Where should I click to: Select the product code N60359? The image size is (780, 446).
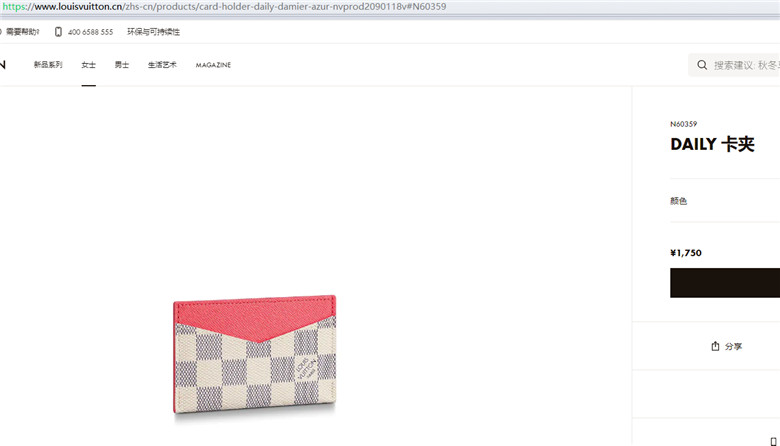coord(683,124)
